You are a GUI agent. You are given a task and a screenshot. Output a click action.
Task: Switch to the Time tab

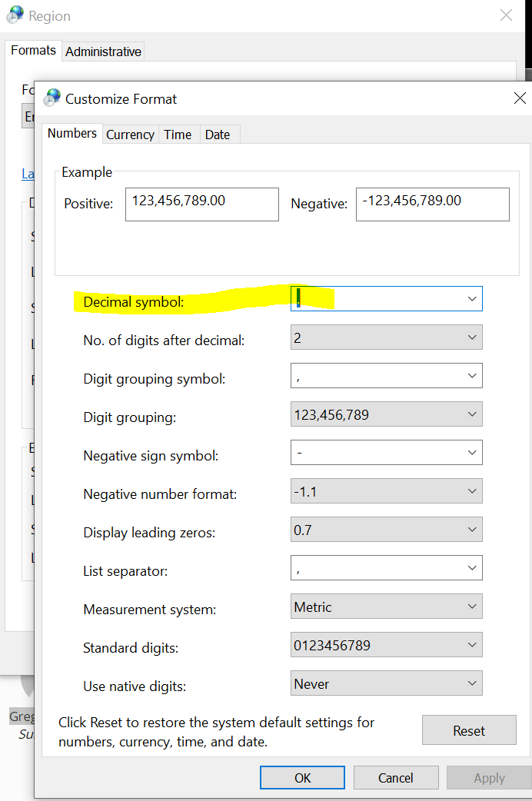tap(178, 135)
